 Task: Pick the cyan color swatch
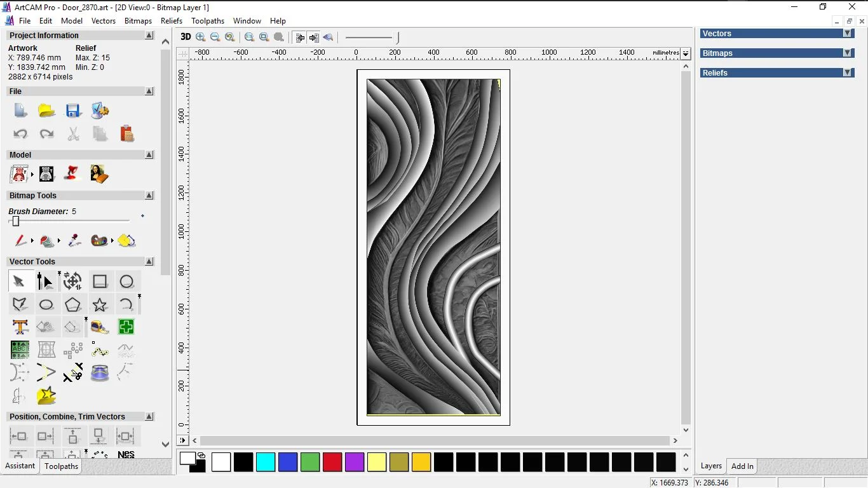click(x=266, y=462)
